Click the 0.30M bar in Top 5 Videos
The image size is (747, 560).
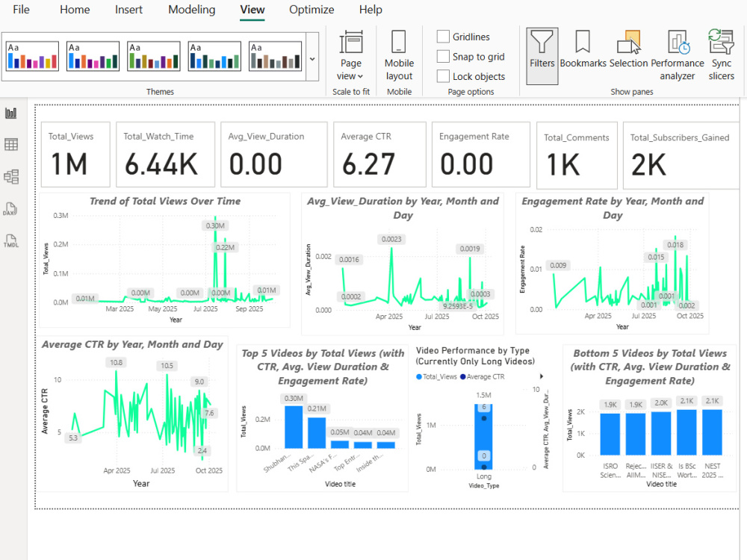294,427
